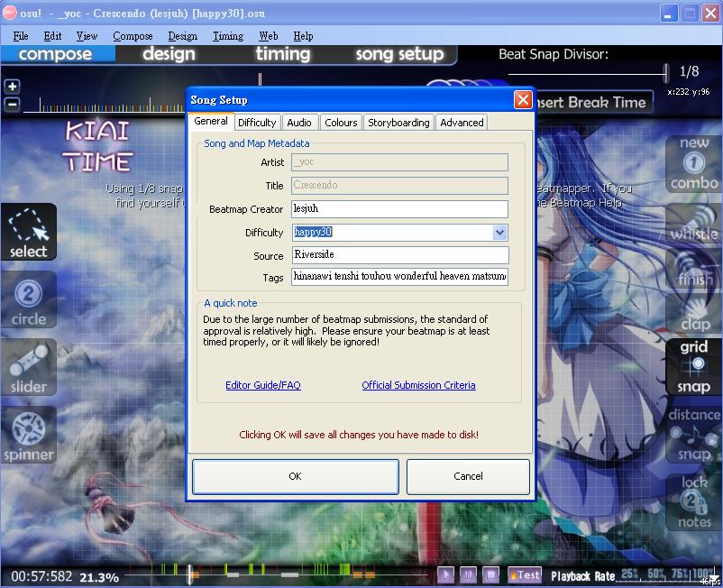Toggle whistle hitsound
Screen dimensions: 723x588
pyautogui.click(x=694, y=225)
